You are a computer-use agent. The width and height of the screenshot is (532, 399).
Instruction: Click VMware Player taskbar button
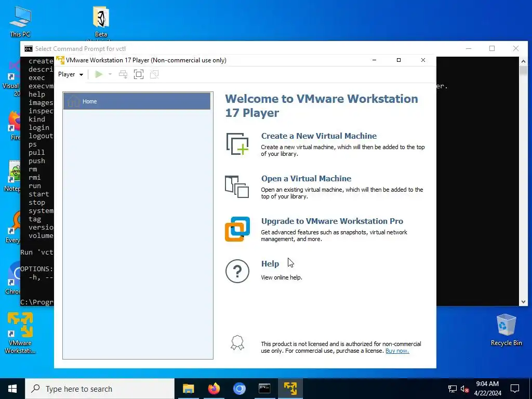click(x=290, y=389)
